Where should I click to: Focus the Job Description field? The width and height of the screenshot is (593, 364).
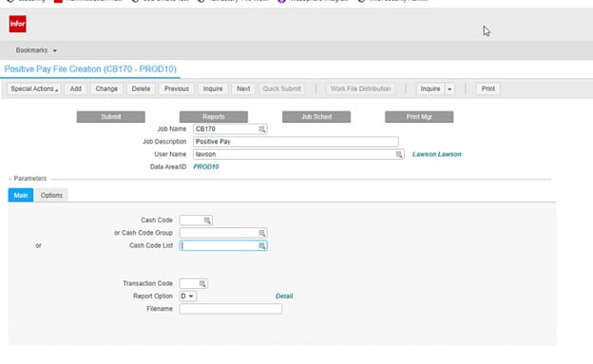click(296, 142)
